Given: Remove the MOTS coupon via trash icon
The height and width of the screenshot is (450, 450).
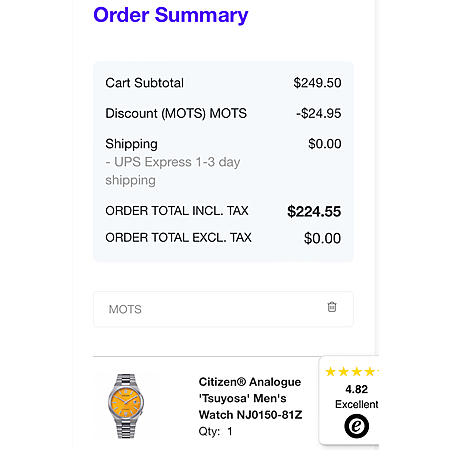Looking at the screenshot, I should (332, 307).
